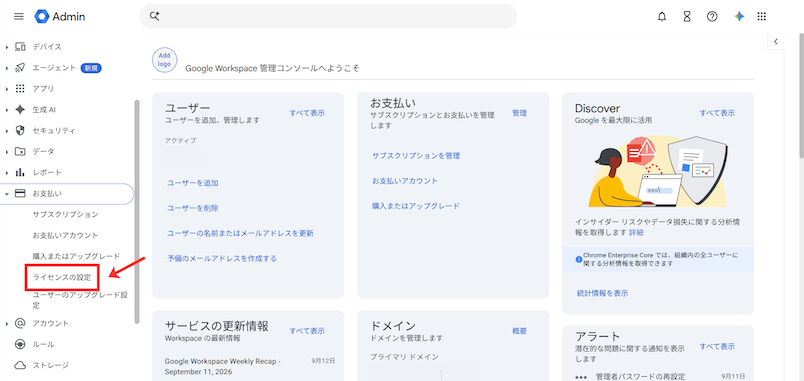The image size is (804, 381).
Task: Click ユーザーの名前またはメールアドレスを更新 link
Action: (x=240, y=233)
